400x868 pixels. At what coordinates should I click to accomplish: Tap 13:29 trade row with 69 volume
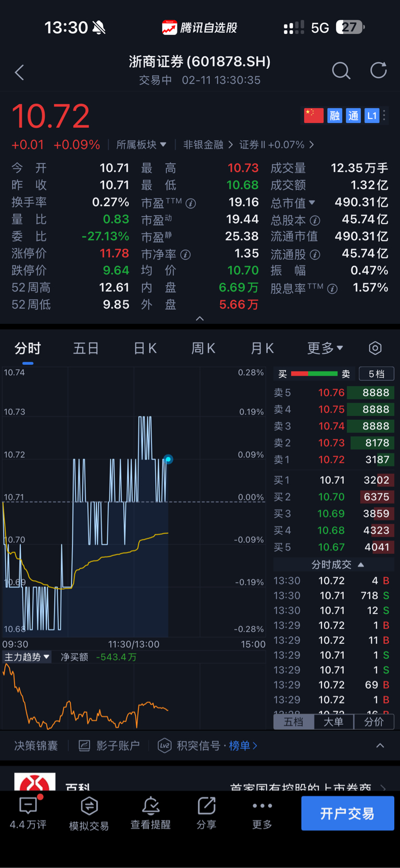[x=332, y=684]
